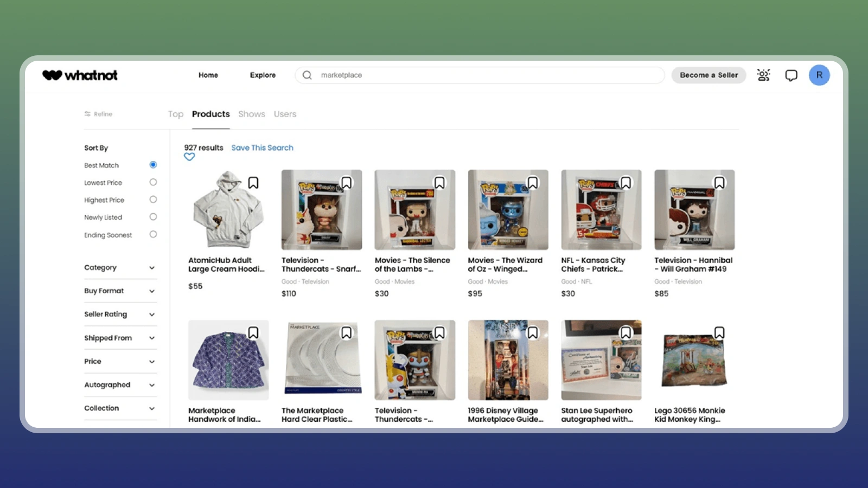Click the 927 results count text
The image size is (868, 488).
pyautogui.click(x=203, y=147)
